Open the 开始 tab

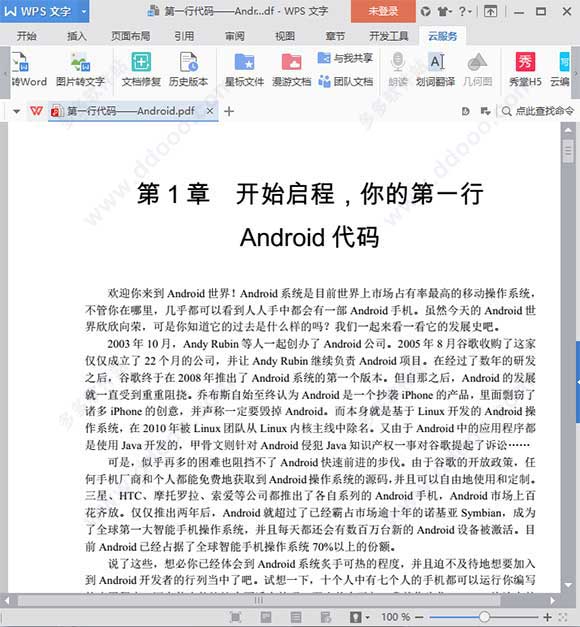click(27, 36)
